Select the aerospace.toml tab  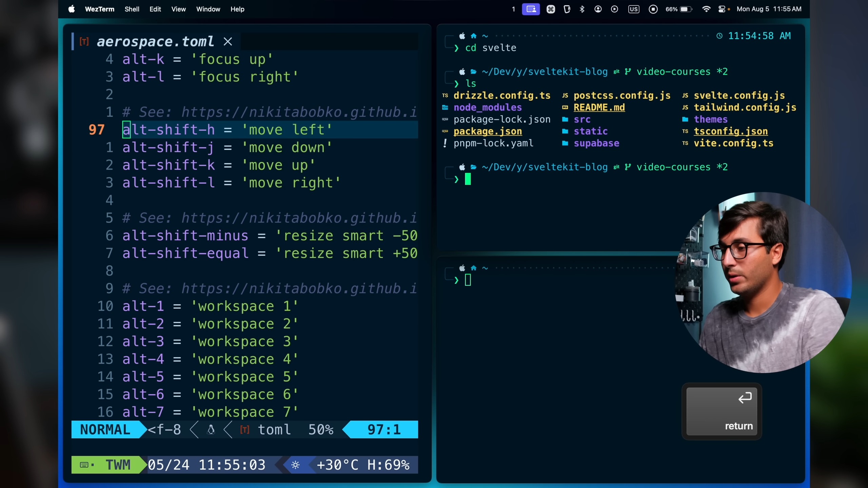click(x=155, y=42)
